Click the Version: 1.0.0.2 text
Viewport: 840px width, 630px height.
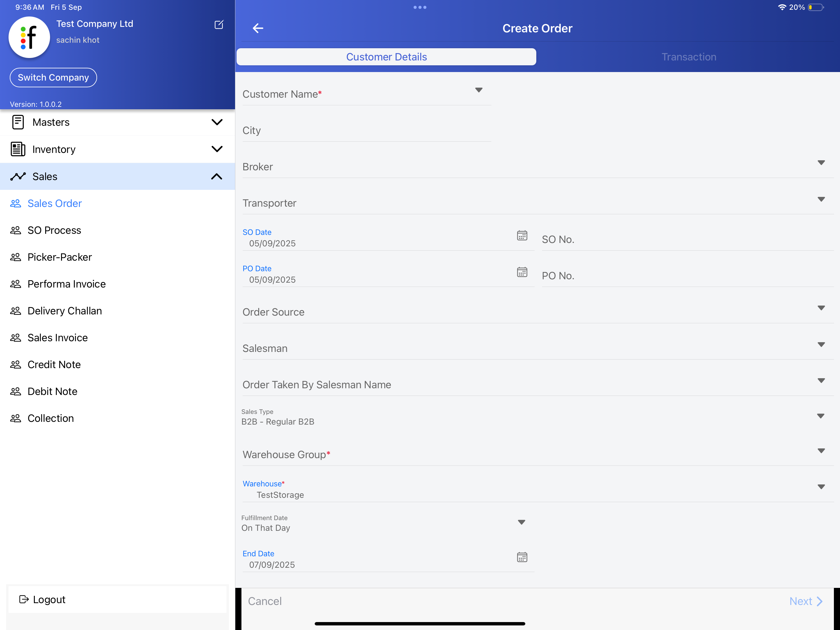[36, 104]
